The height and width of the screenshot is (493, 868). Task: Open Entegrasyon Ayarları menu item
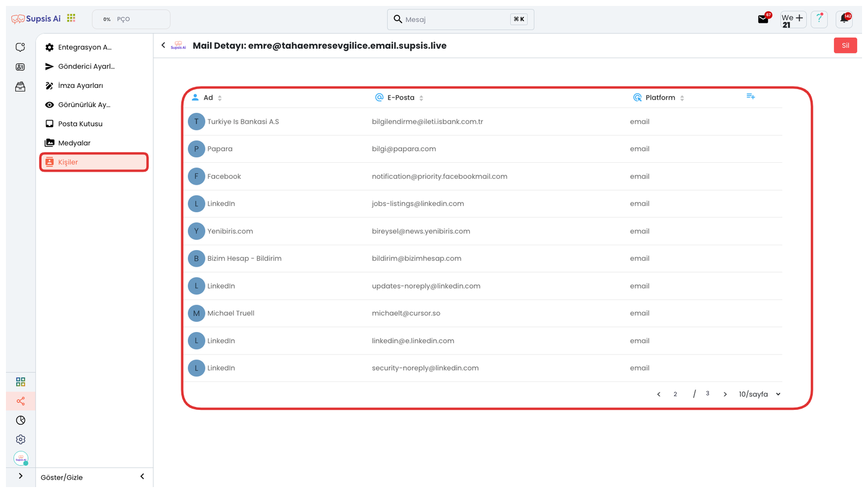click(94, 48)
